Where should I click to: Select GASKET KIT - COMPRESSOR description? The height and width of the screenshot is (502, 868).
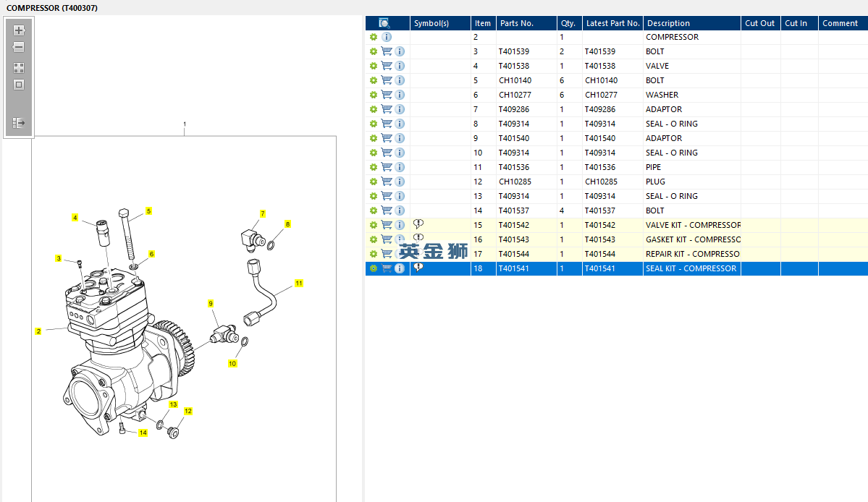692,239
